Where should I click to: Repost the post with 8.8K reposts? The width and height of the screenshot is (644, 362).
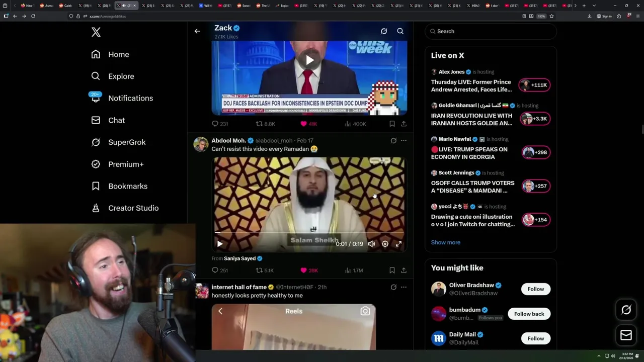coord(265,124)
